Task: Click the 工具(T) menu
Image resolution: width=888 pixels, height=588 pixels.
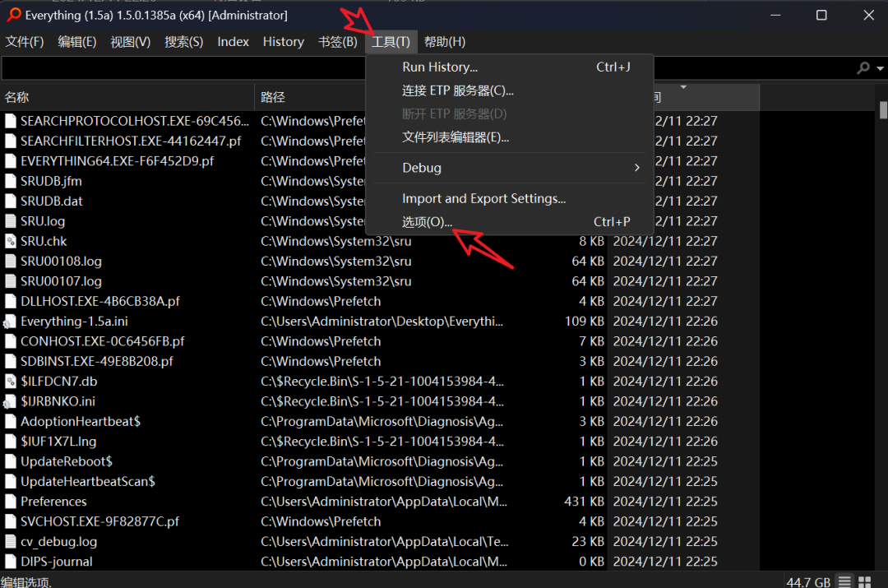Action: pos(391,42)
